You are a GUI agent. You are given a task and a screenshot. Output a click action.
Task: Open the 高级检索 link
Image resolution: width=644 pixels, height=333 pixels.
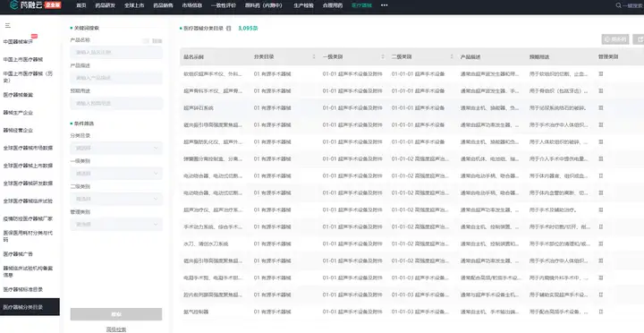click(116, 329)
